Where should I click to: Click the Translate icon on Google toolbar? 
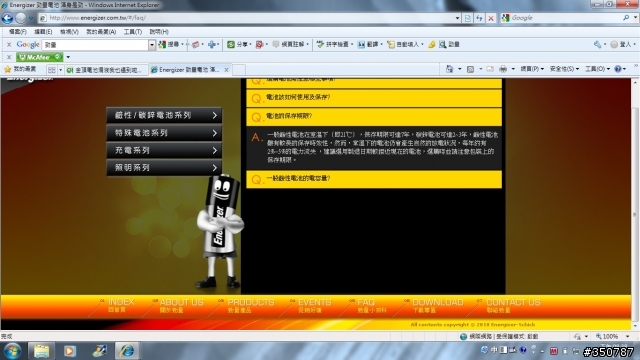click(361, 44)
